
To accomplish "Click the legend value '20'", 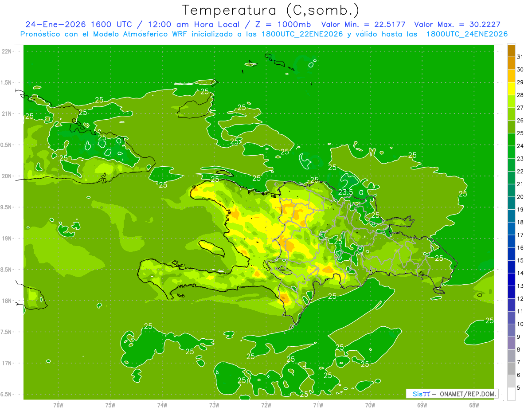I will point(520,197).
